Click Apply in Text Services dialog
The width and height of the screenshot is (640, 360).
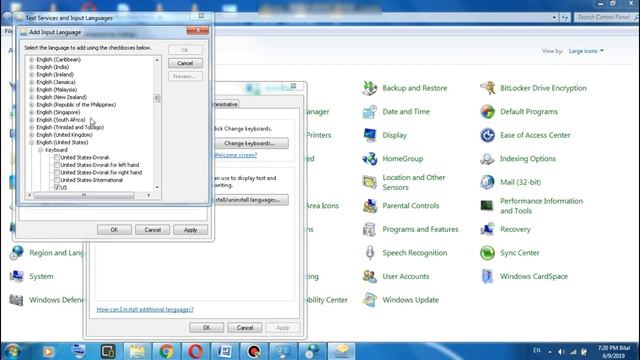pyautogui.click(x=190, y=230)
